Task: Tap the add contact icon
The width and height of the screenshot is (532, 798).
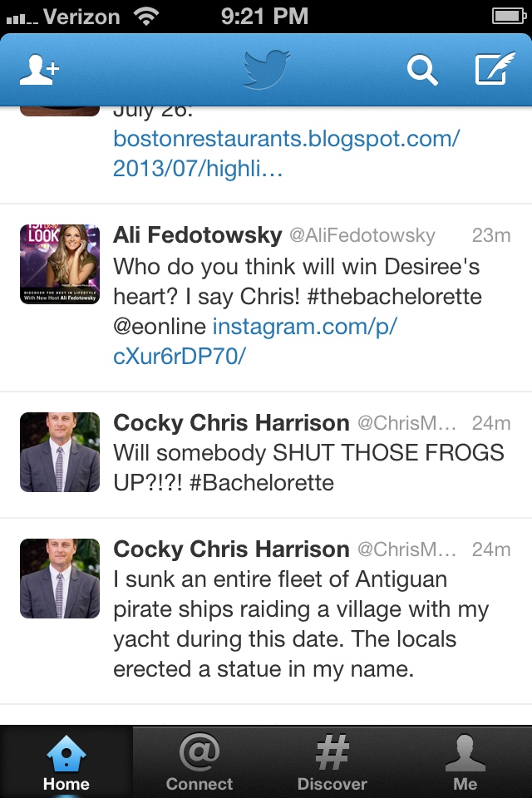Action: 39,70
